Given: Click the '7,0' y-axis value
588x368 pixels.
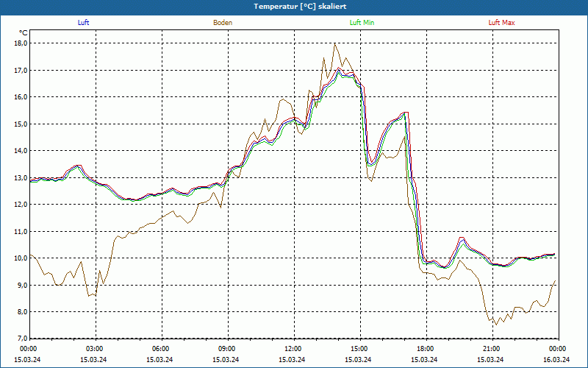Looking at the screenshot, I should (24, 339).
